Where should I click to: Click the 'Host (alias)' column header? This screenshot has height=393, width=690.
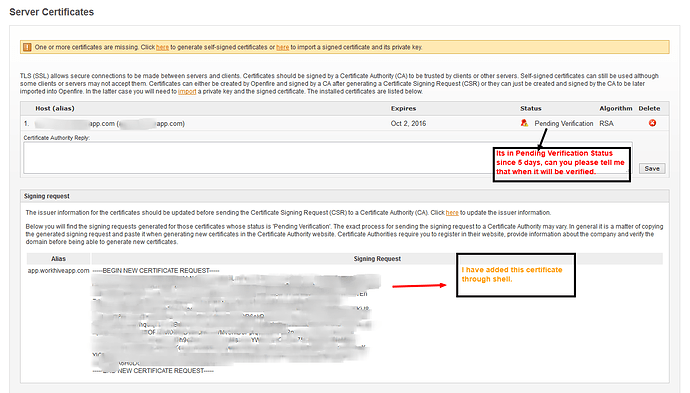(55, 108)
